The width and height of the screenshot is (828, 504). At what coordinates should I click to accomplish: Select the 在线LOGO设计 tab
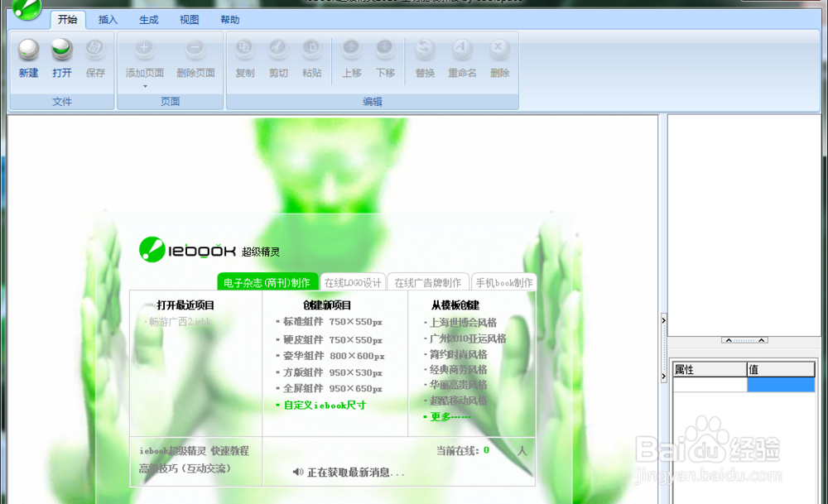coord(353,282)
